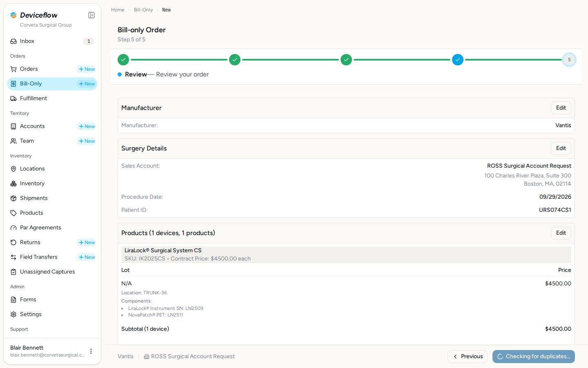Open Field Transfers via the swap-arrows icon

(13, 257)
